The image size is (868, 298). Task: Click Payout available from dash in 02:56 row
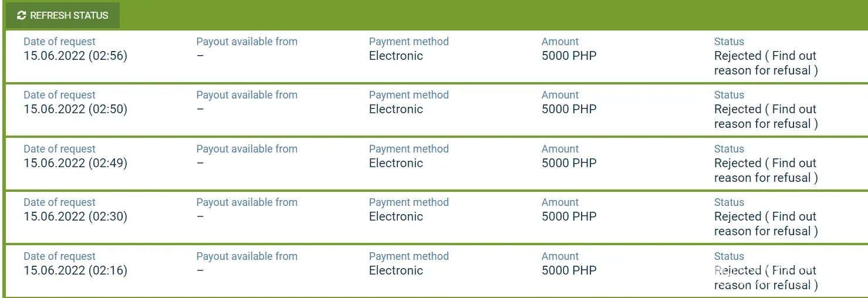(200, 56)
